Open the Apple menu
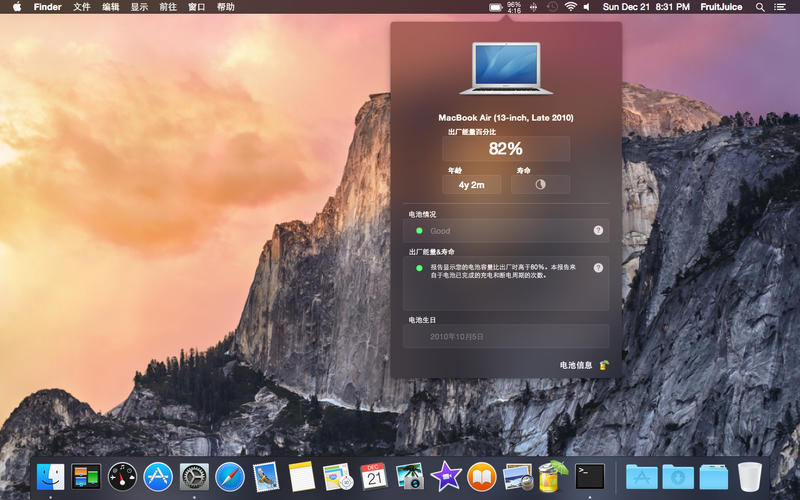800x500 pixels. click(17, 7)
